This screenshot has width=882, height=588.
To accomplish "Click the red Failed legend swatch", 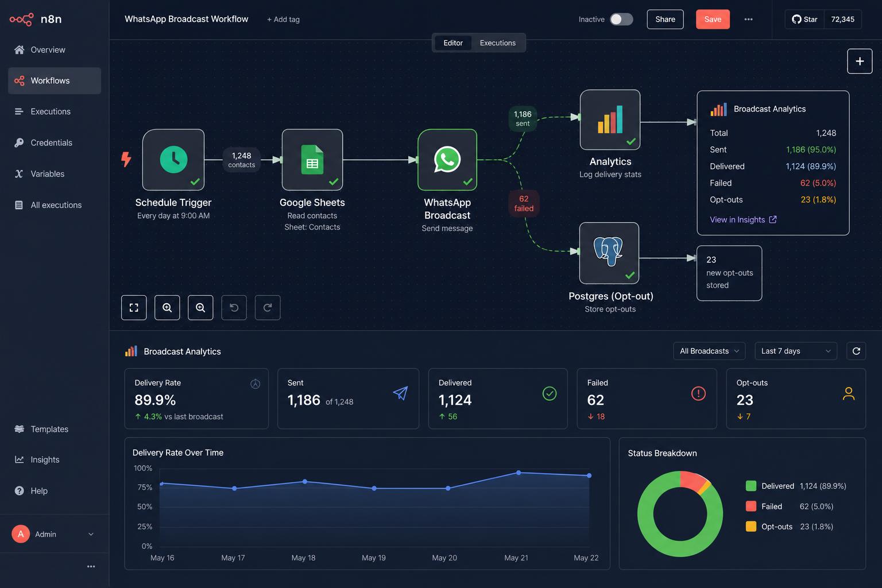I will click(751, 506).
